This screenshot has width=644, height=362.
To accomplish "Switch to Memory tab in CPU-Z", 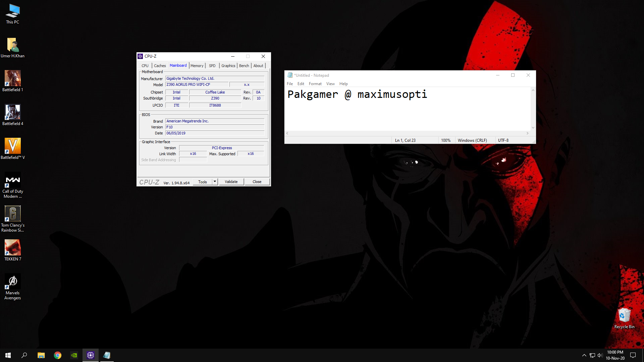I will point(197,66).
